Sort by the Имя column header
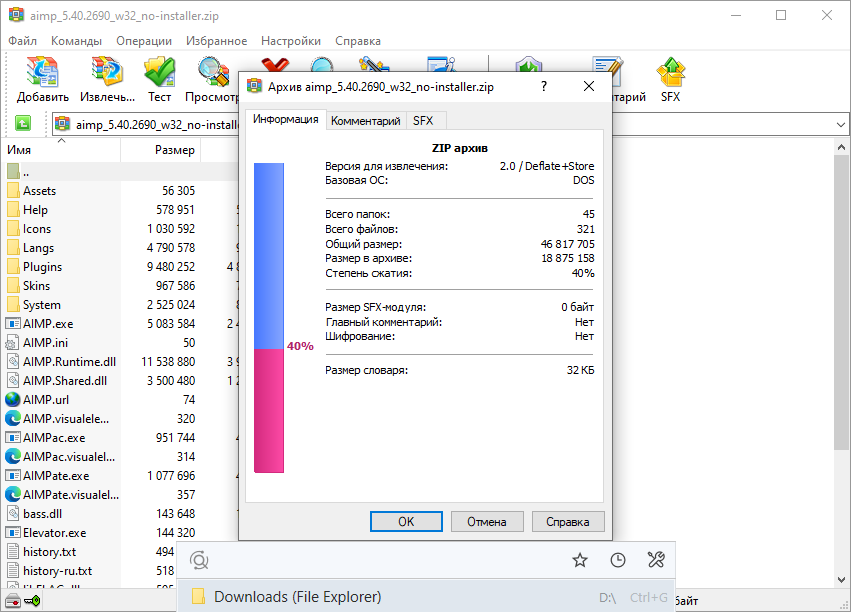 (62, 150)
